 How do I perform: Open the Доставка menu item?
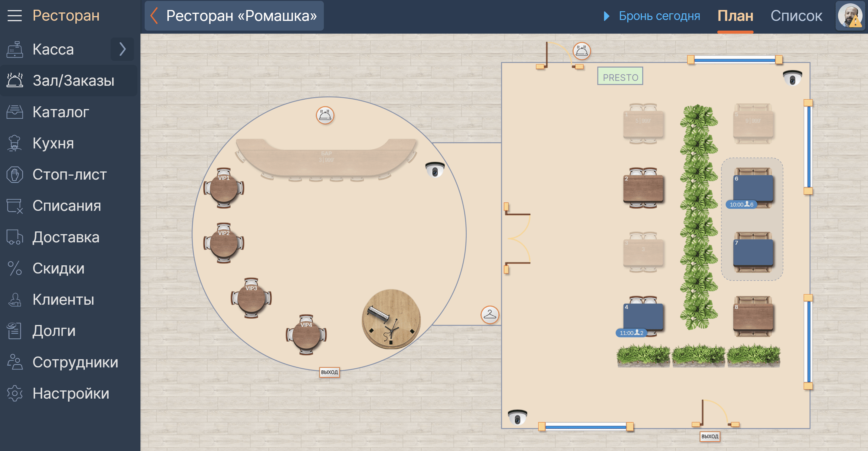click(x=66, y=237)
